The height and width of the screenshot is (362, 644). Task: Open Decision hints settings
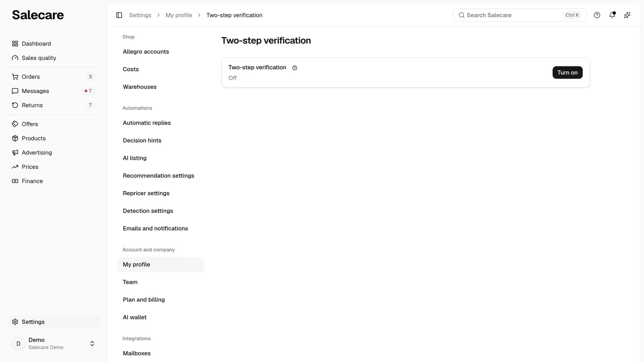coord(161,140)
